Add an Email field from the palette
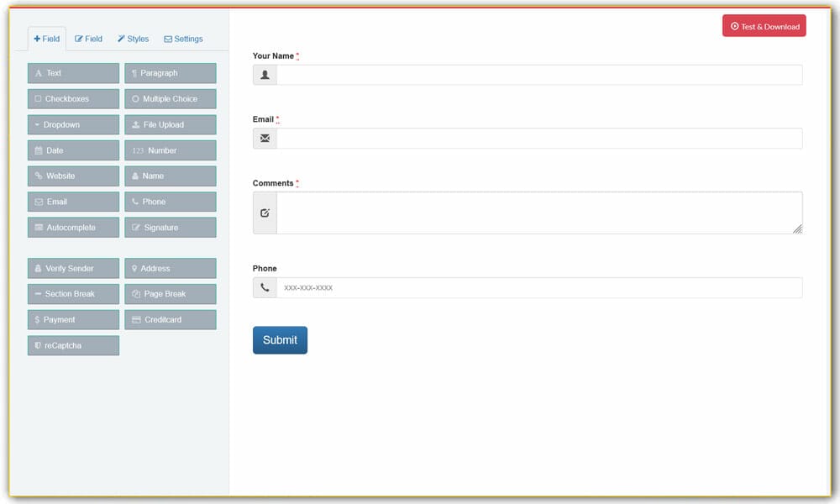 73,202
